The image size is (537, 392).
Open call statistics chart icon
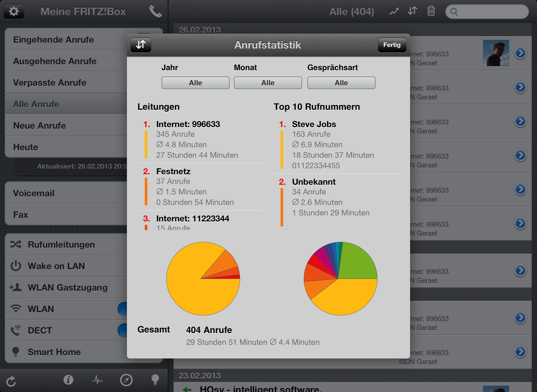click(x=394, y=11)
